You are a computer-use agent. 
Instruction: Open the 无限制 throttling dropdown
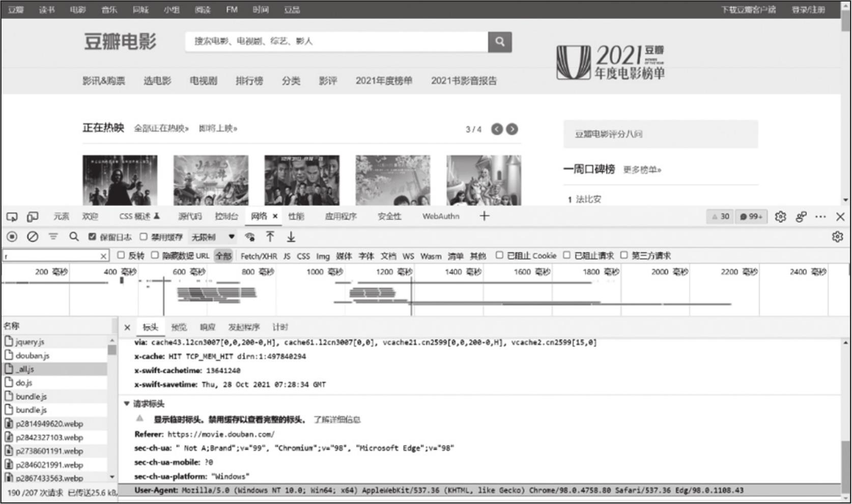(213, 237)
